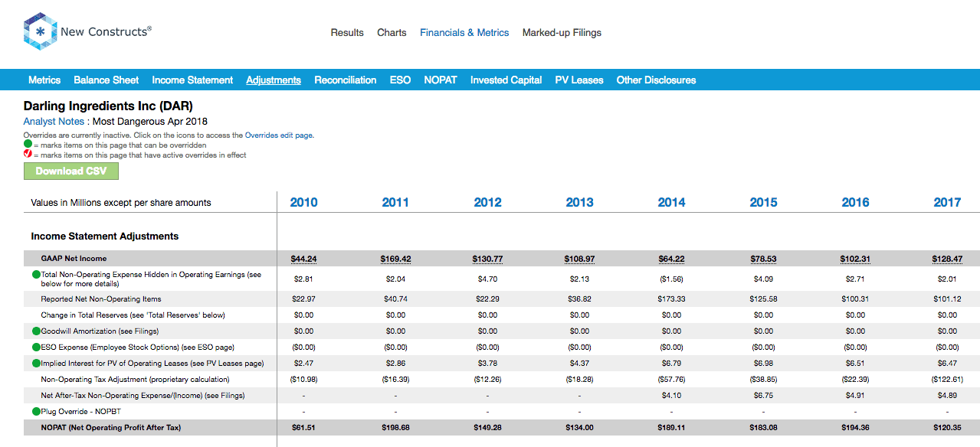Click override icon beside Goodwill Amortization
Image resolution: width=980 pixels, height=447 pixels.
click(x=36, y=331)
